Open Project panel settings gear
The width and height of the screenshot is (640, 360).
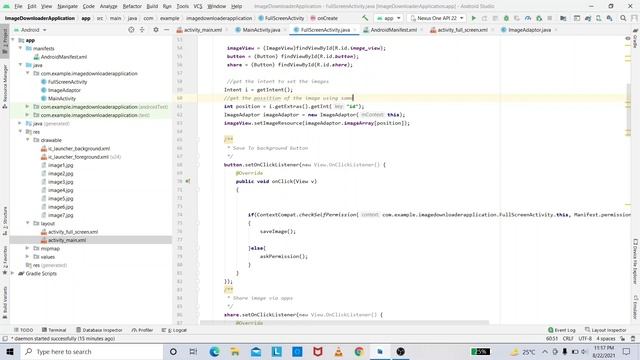coord(156,30)
